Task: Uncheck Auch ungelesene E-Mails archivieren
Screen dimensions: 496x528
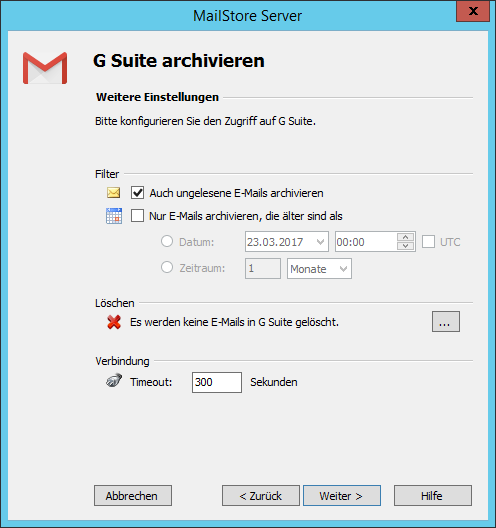Action: [x=137, y=193]
